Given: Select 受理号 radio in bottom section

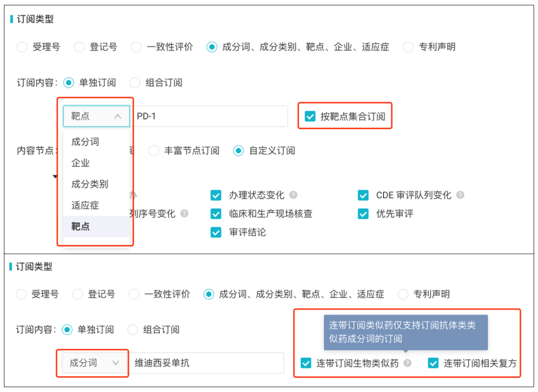Looking at the screenshot, I should coord(21,294).
